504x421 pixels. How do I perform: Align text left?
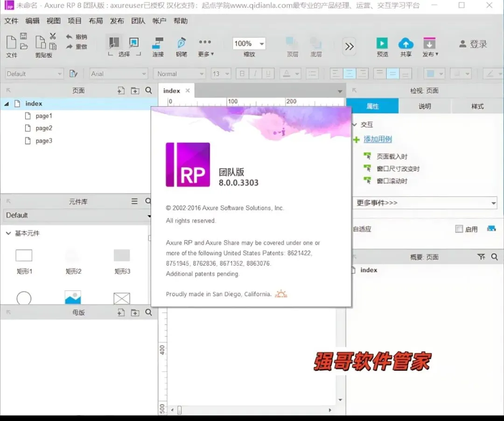(336, 74)
